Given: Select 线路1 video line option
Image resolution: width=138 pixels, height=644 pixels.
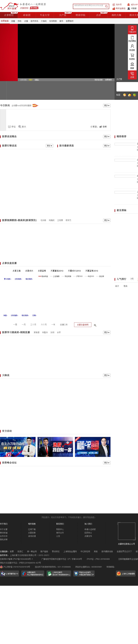Looking at the screenshot, I should tap(31, 80).
